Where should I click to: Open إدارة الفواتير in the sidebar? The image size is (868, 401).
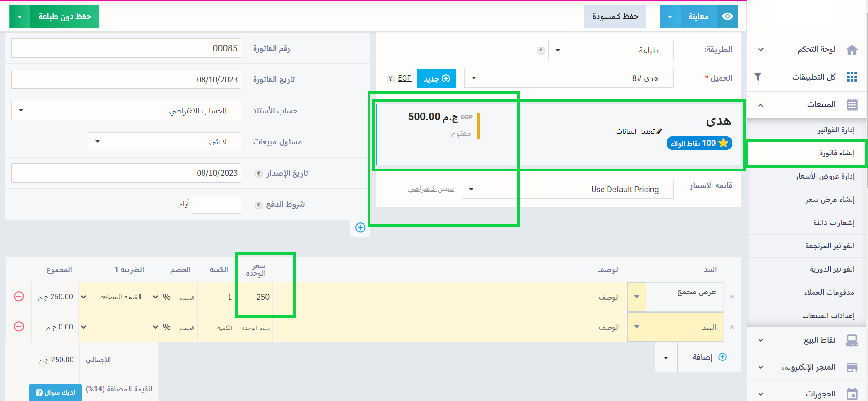(x=836, y=130)
